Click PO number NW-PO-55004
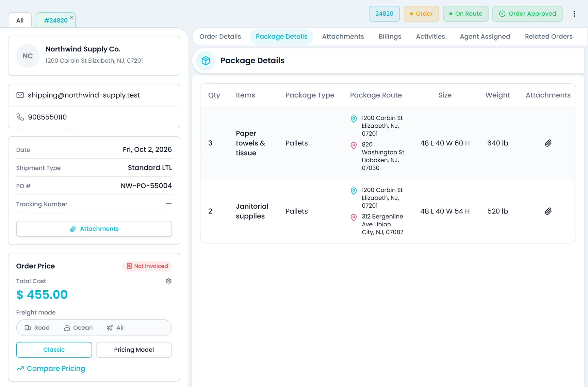Viewport: 588px width, 387px height. [x=146, y=186]
